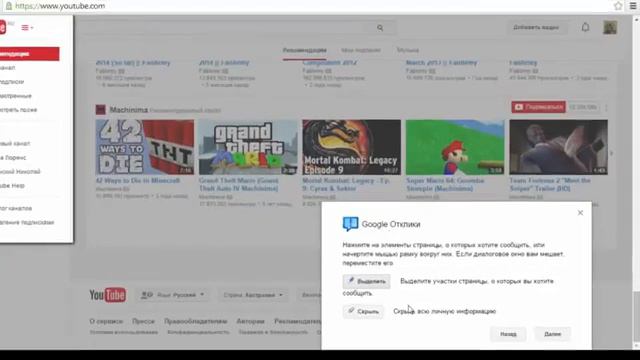Click О сервисе footer link
Screen dimensions: 640x360
106,321
